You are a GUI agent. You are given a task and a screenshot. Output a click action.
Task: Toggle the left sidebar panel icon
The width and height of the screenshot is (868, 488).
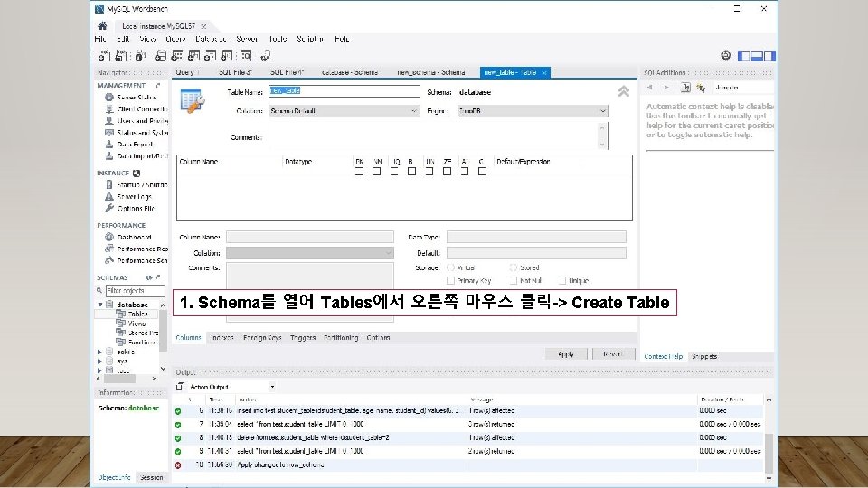pyautogui.click(x=744, y=55)
